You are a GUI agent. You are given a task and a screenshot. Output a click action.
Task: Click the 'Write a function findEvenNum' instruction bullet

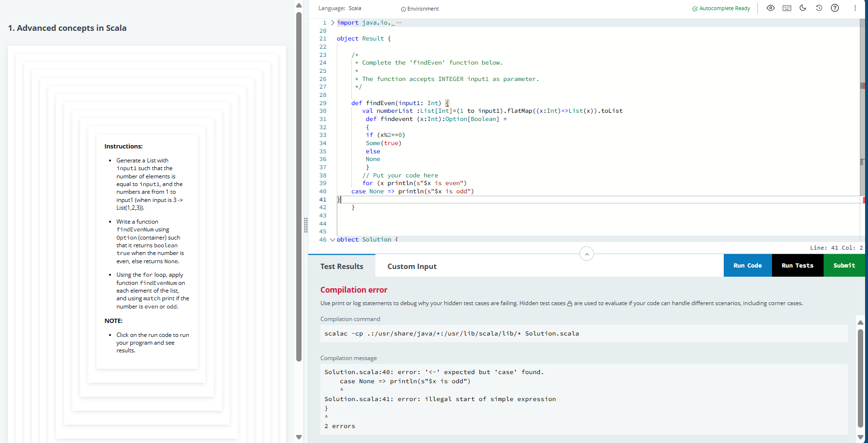(150, 242)
